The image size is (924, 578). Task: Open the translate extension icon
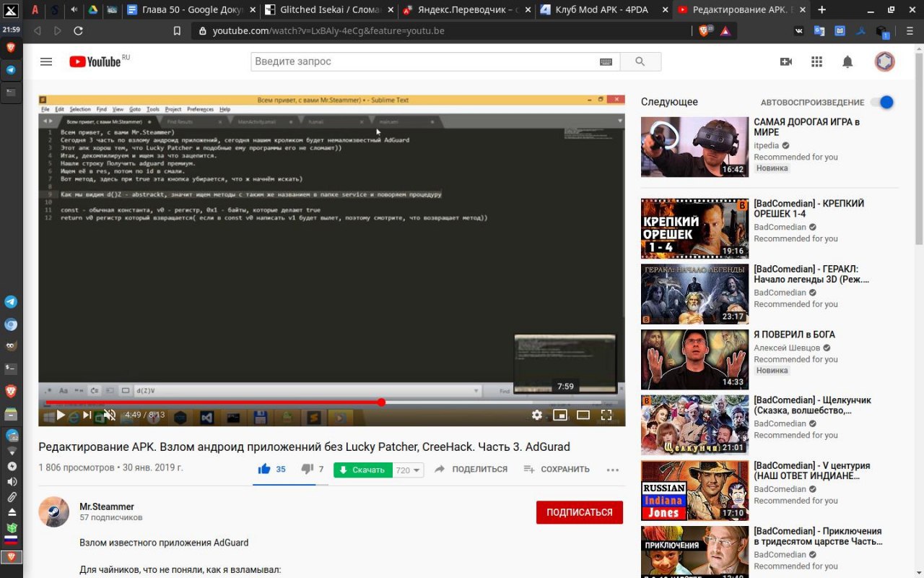pos(819,31)
